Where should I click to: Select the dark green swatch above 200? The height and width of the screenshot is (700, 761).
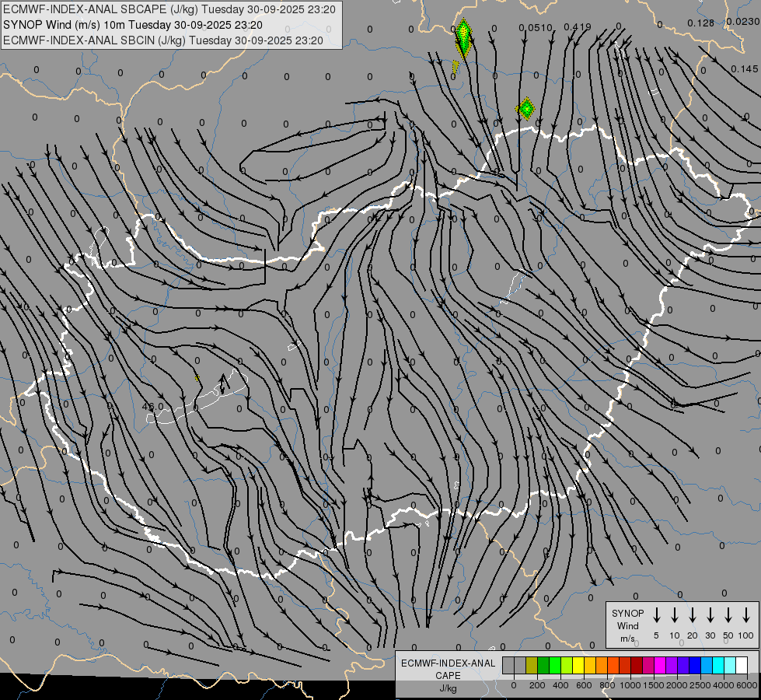click(x=543, y=666)
